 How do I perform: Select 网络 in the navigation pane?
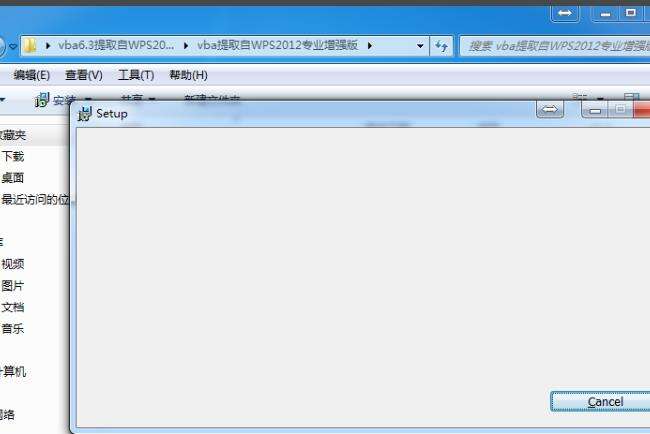(7, 415)
